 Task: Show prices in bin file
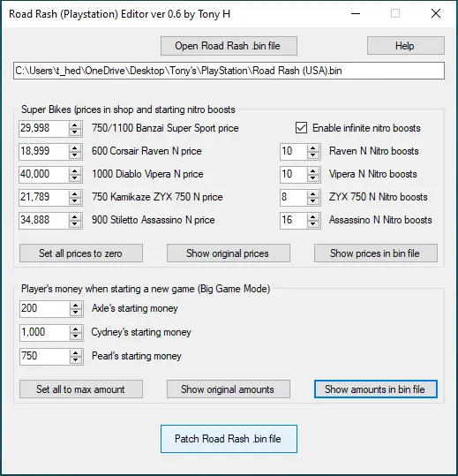(x=376, y=253)
